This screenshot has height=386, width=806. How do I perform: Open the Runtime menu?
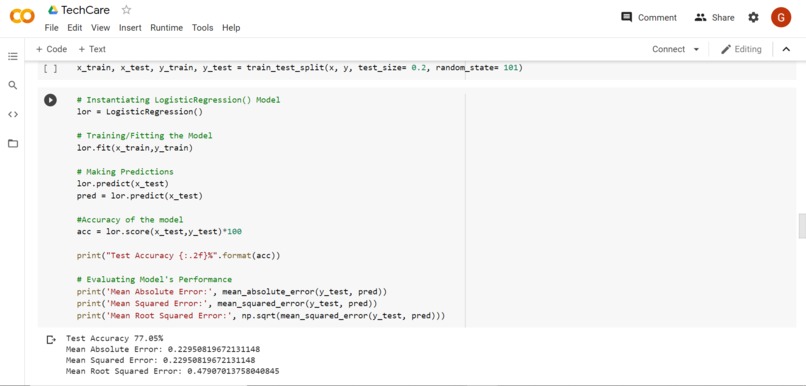[x=167, y=28]
